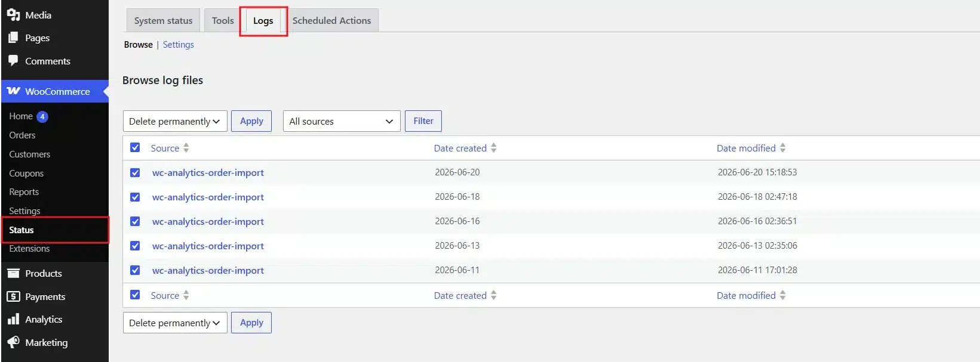Go to WooCommerce Home submenu item
980x362 pixels.
point(21,116)
